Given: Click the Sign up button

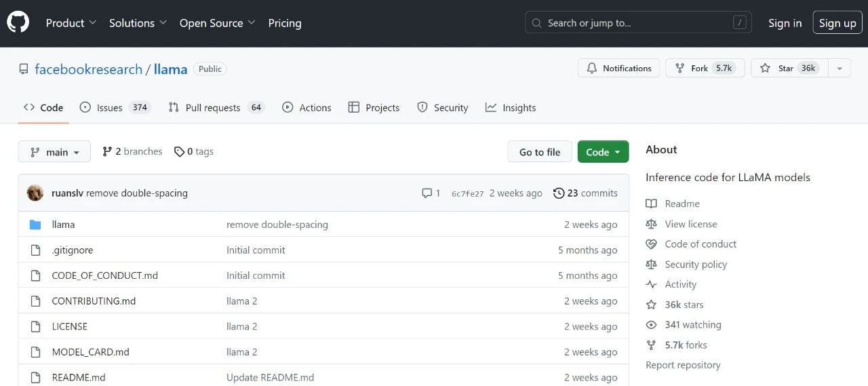Looking at the screenshot, I should 837,23.
